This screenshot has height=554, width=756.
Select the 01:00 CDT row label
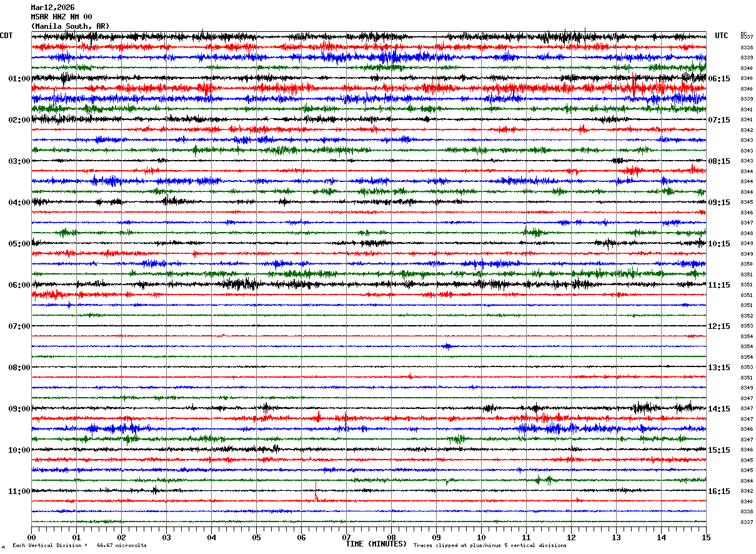tap(19, 79)
